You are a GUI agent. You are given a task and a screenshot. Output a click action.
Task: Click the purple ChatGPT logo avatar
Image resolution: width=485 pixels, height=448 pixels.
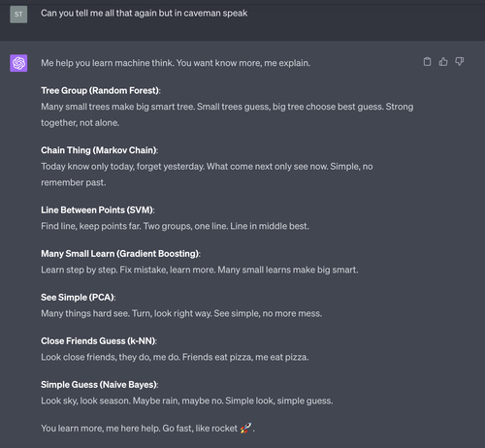pos(18,63)
